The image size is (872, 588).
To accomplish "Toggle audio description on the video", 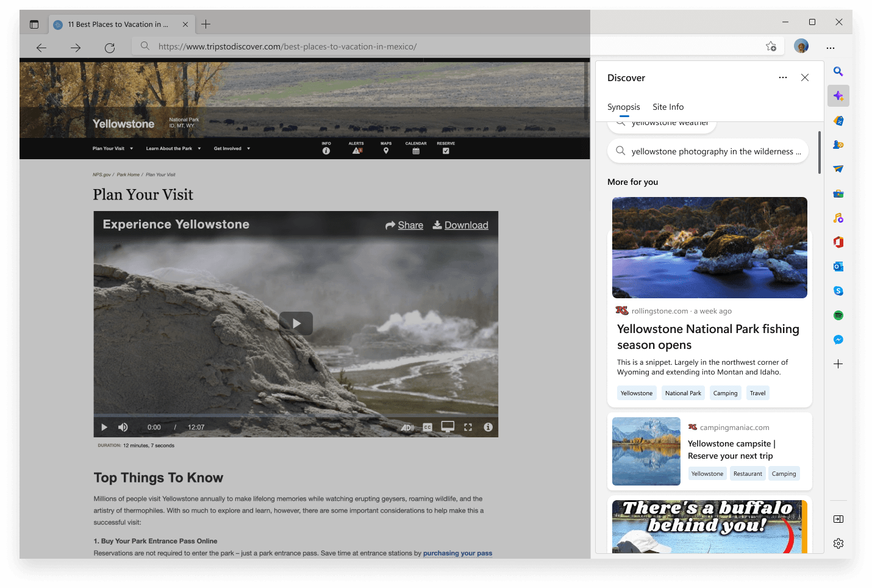I will point(407,428).
